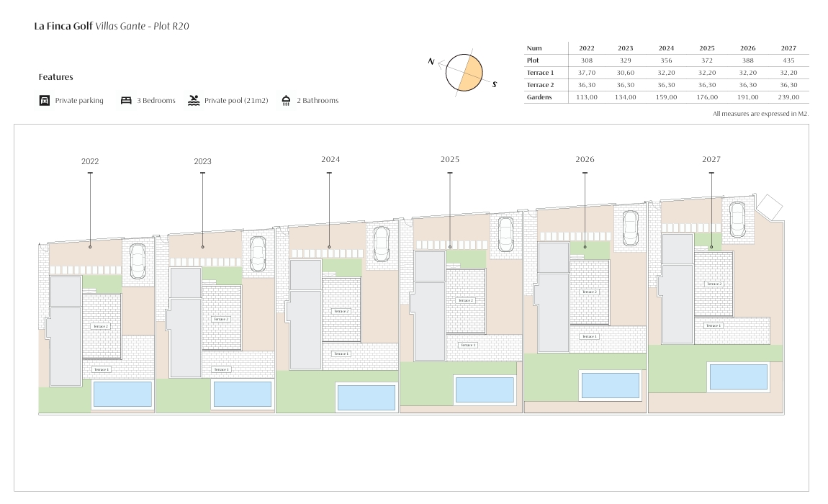
Task: Click the Plot value 308 in the table
Action: point(587,60)
